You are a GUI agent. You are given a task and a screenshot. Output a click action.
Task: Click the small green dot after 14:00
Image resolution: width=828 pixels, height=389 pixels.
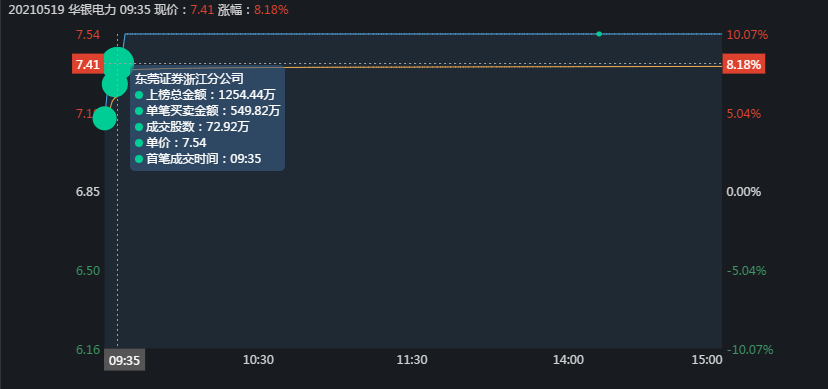tap(599, 34)
